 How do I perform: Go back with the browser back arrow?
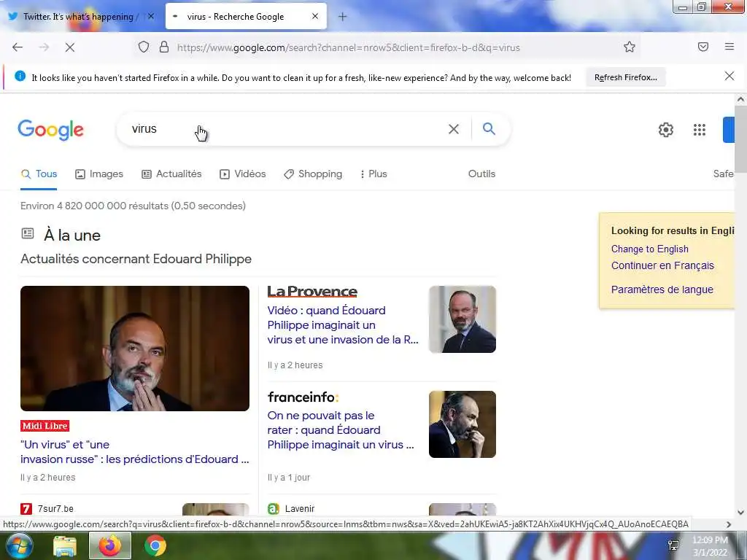pyautogui.click(x=18, y=47)
